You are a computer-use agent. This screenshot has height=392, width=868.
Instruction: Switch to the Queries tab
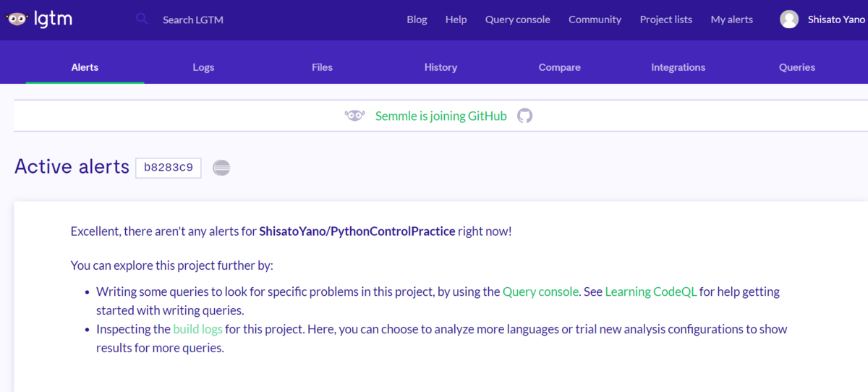796,67
